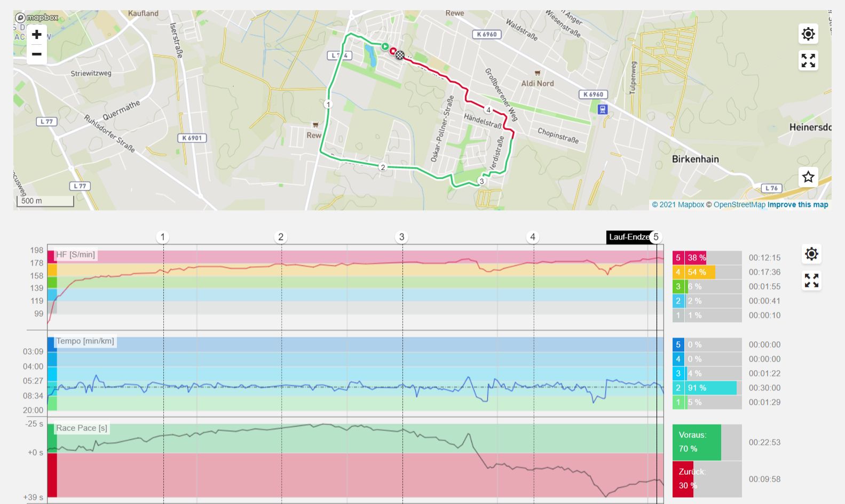Select heart rate zone 5 bar 38 %
The image size is (845, 504).
pos(707,258)
